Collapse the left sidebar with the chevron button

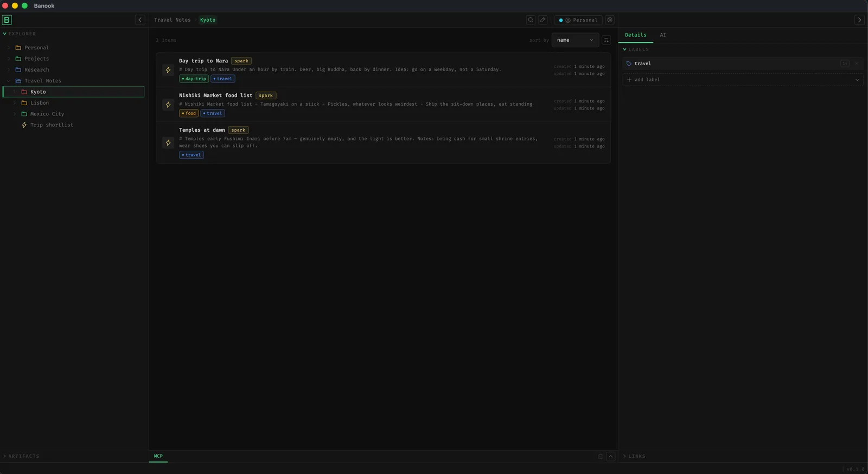point(140,20)
